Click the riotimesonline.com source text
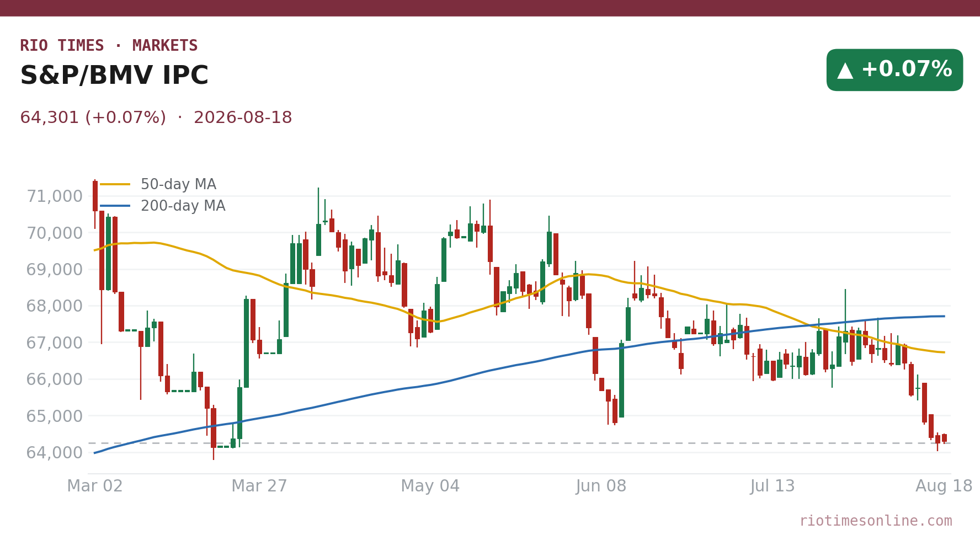The width and height of the screenshot is (980, 551). [876, 521]
